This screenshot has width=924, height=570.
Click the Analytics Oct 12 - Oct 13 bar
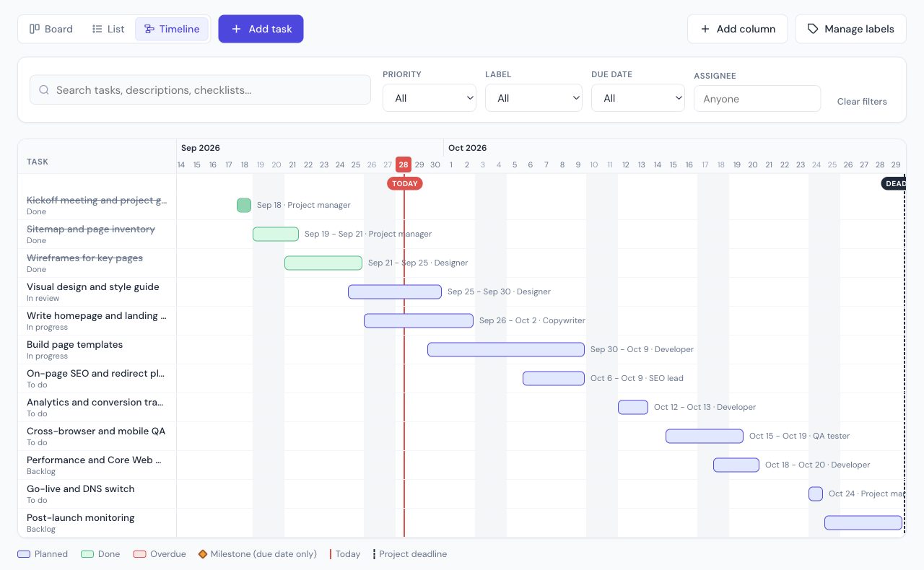click(x=633, y=407)
